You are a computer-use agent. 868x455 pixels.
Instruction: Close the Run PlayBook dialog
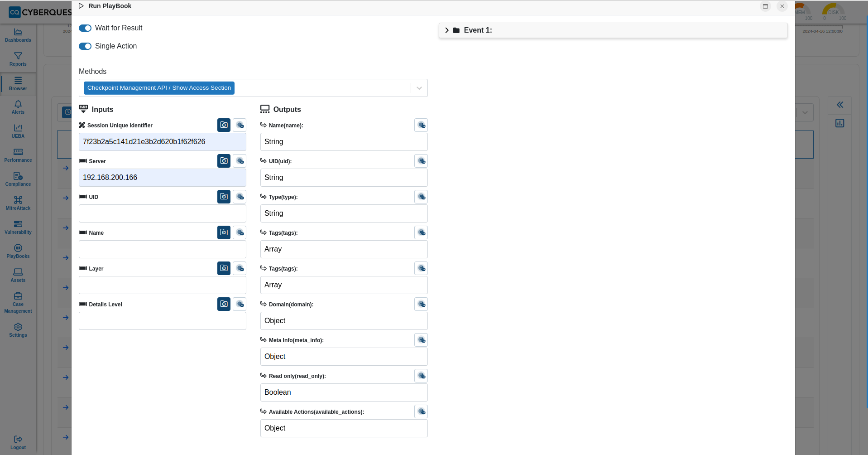click(782, 6)
